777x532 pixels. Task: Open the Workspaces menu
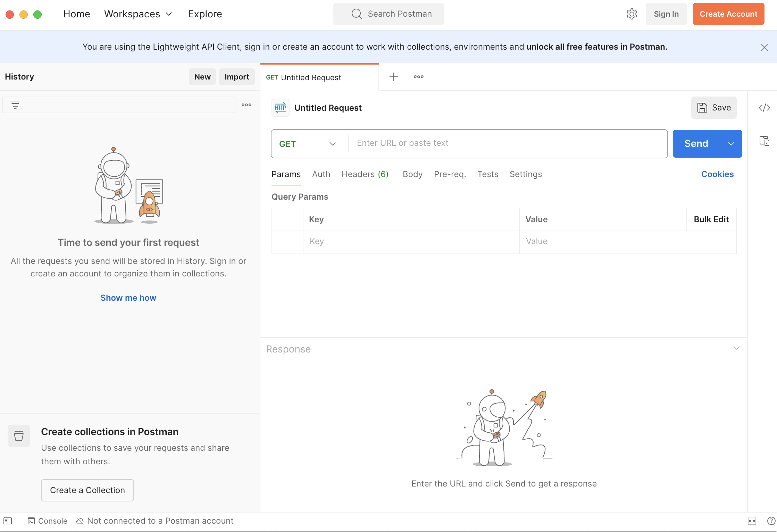click(x=138, y=14)
